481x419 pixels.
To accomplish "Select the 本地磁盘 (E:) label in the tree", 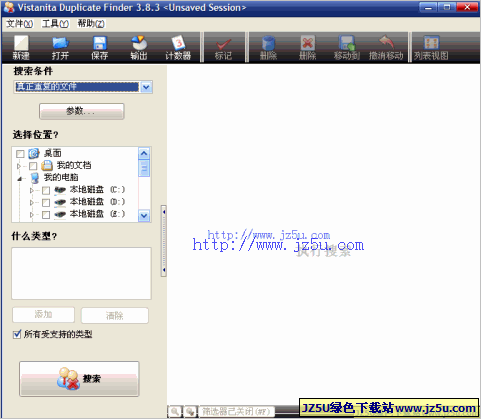I will [x=97, y=214].
